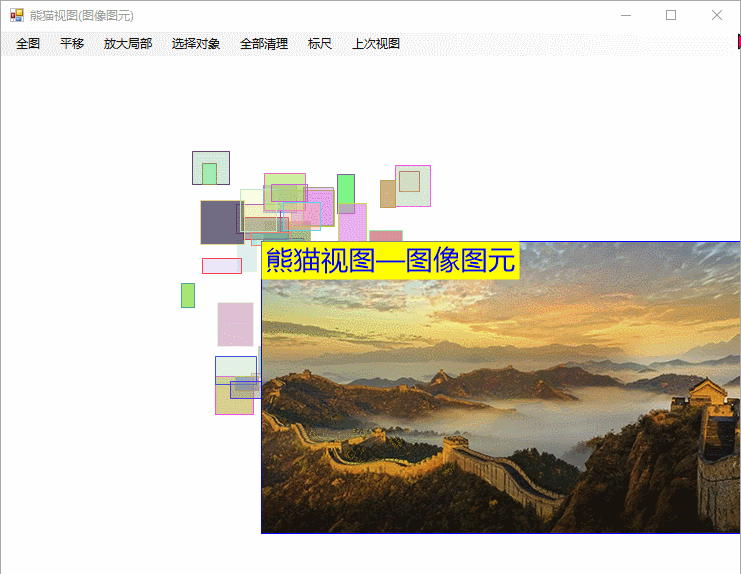Viewport: 741px width, 574px height.
Task: Open the 全图 menu item
Action: [x=28, y=44]
